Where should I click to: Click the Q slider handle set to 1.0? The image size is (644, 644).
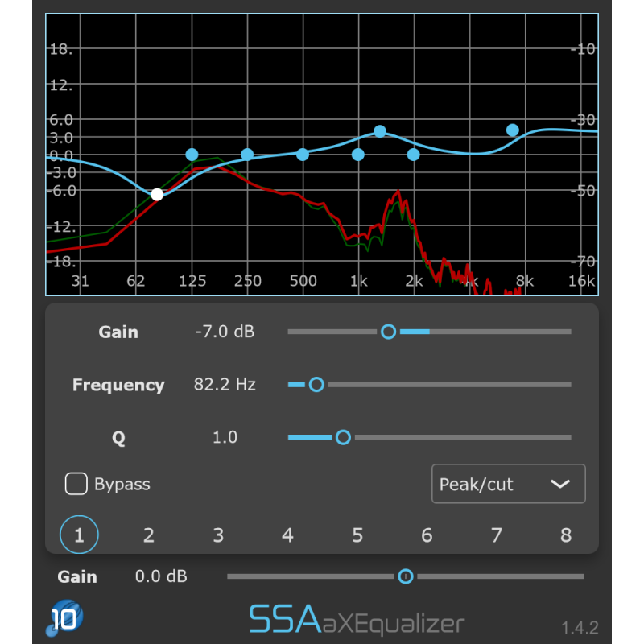343,437
